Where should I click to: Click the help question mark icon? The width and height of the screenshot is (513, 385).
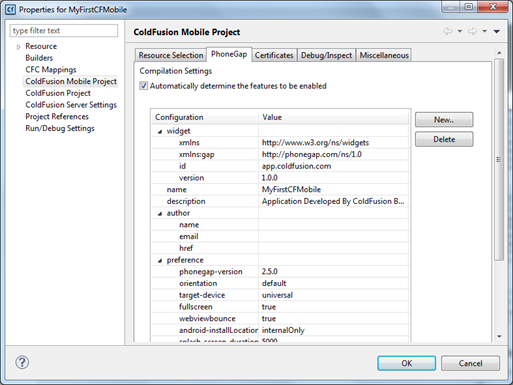coord(22,362)
